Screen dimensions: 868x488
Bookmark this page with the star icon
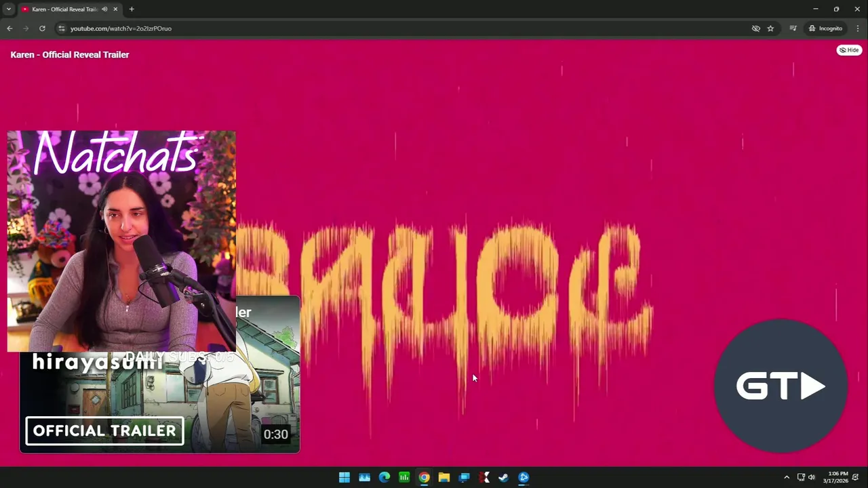coord(770,28)
